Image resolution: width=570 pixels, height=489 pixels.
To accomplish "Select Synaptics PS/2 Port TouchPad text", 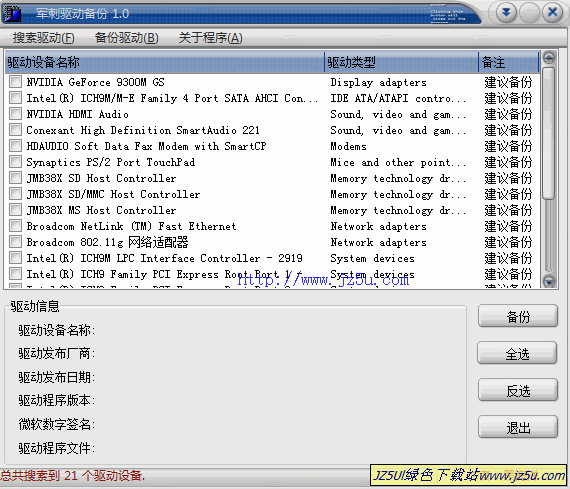I will 111,162.
